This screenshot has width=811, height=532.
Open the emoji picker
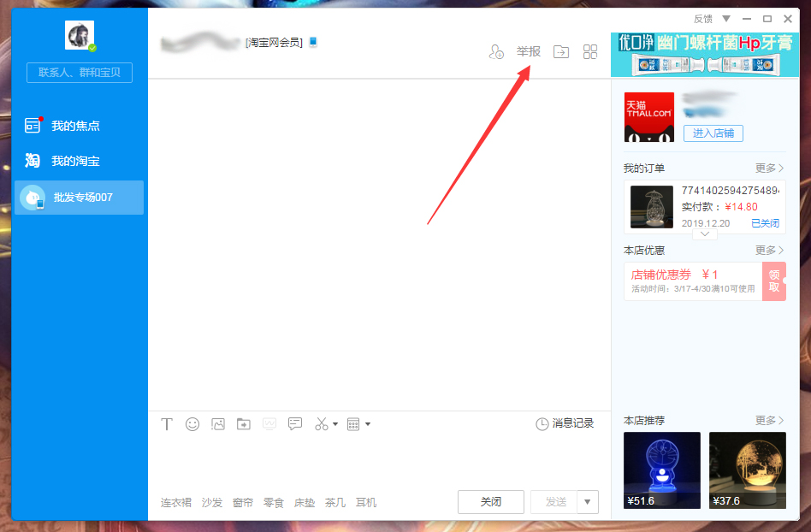pyautogui.click(x=192, y=423)
